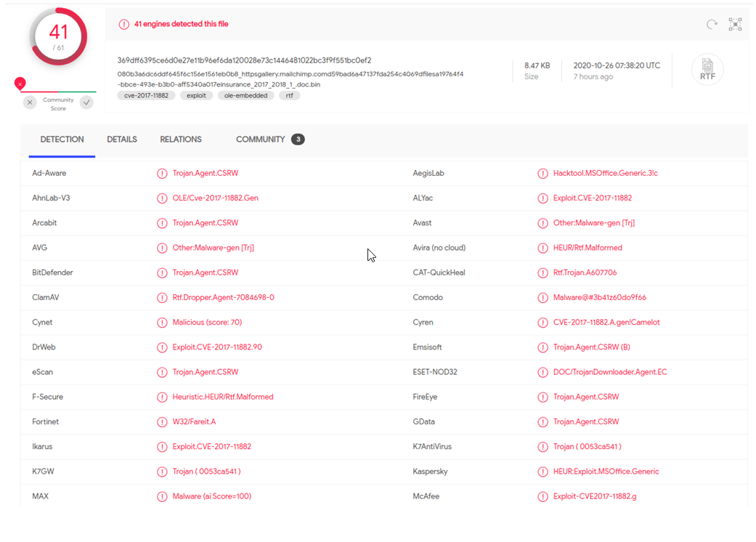The width and height of the screenshot is (756, 542).
Task: Click warning icon next to Cyren result
Action: click(x=543, y=323)
